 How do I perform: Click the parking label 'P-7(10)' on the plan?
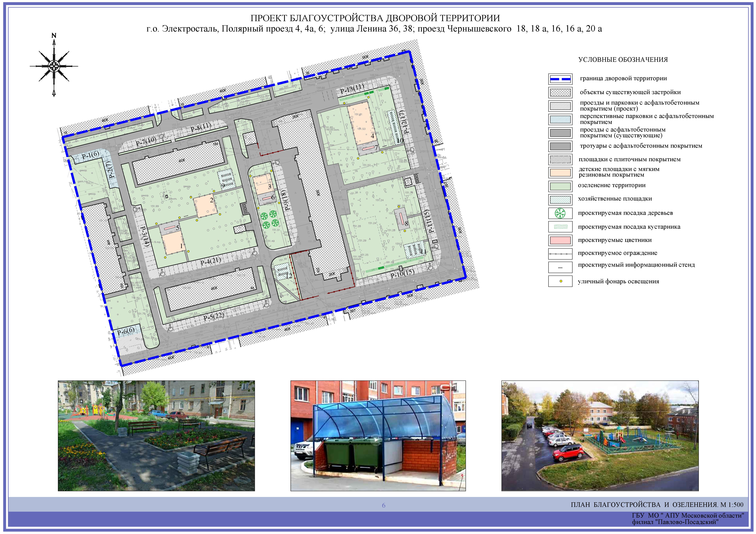(146, 141)
